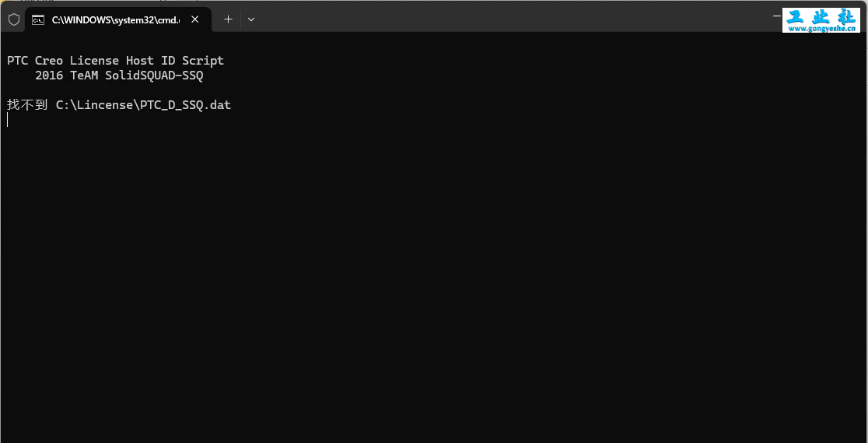This screenshot has width=868, height=443.
Task: Minimize the terminal window
Action: (x=776, y=16)
